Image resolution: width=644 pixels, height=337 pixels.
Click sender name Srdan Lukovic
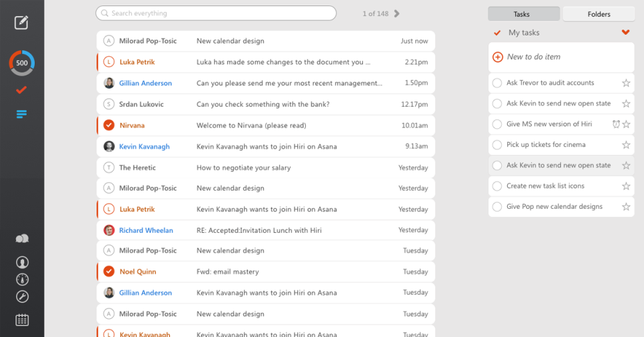[142, 104]
